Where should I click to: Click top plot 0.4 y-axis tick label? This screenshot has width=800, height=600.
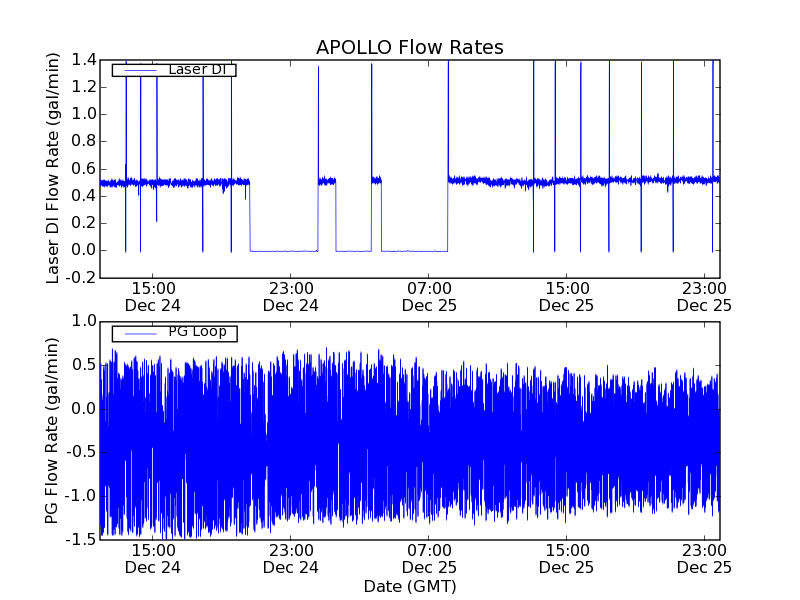click(84, 196)
